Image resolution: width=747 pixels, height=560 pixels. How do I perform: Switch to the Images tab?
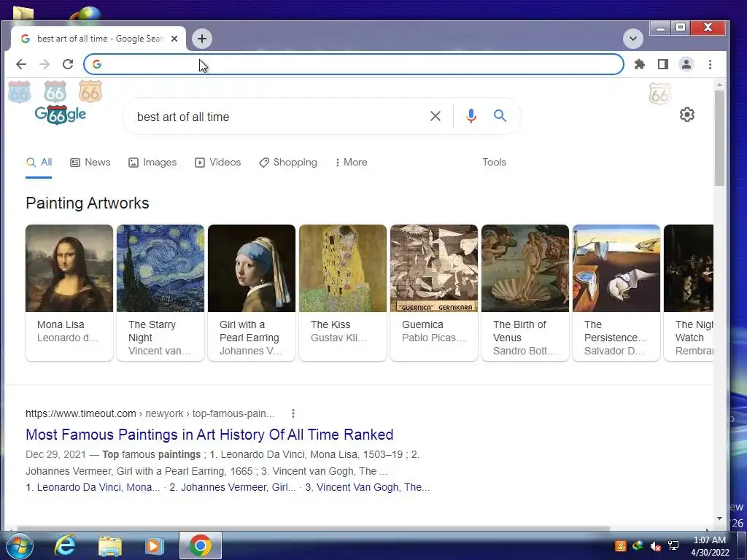(x=152, y=163)
